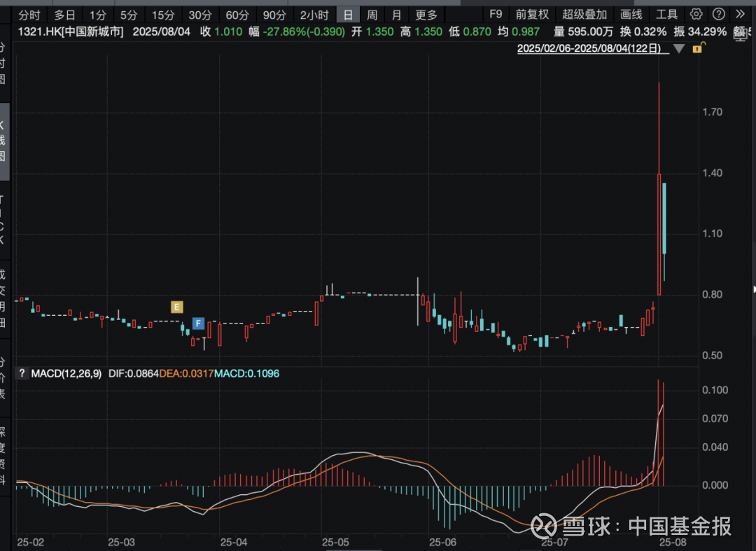Click the blue F marker on chart
756x551 pixels.
[x=198, y=323]
